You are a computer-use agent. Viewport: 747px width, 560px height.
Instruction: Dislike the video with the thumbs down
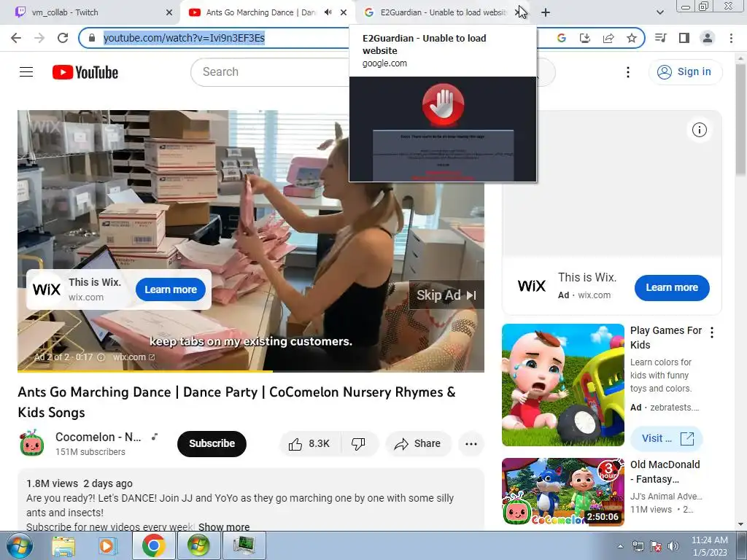coord(358,444)
